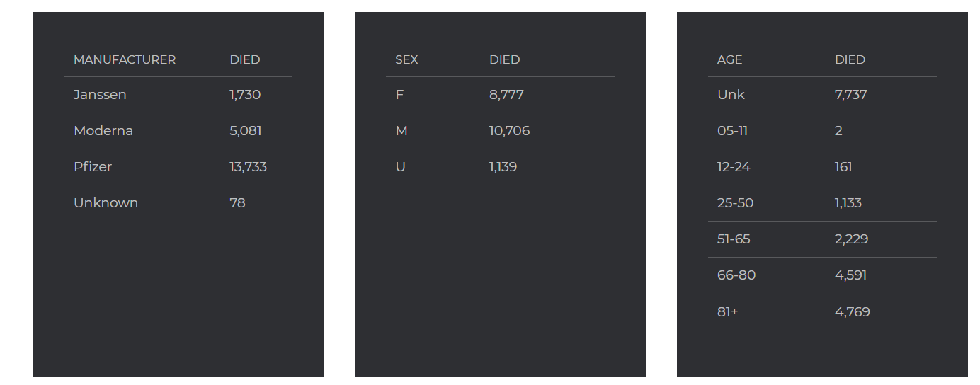Select the F row in sex table
This screenshot has height=385, width=980.
click(399, 95)
